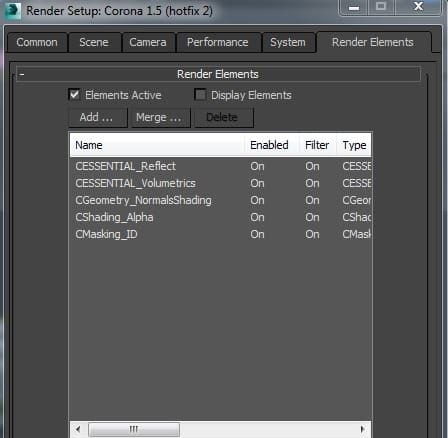This screenshot has height=438, width=448.
Task: Open the System tab
Action: click(288, 43)
